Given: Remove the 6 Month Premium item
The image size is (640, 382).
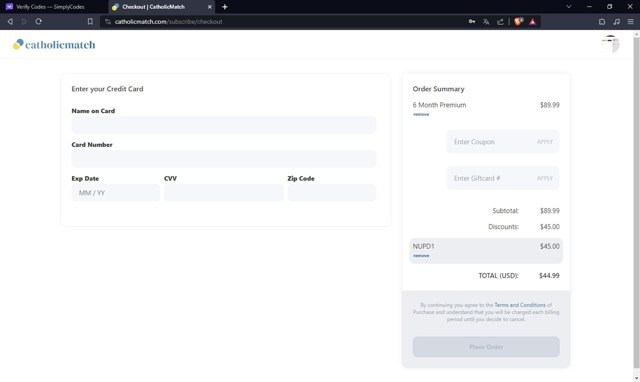Looking at the screenshot, I should tap(421, 114).
